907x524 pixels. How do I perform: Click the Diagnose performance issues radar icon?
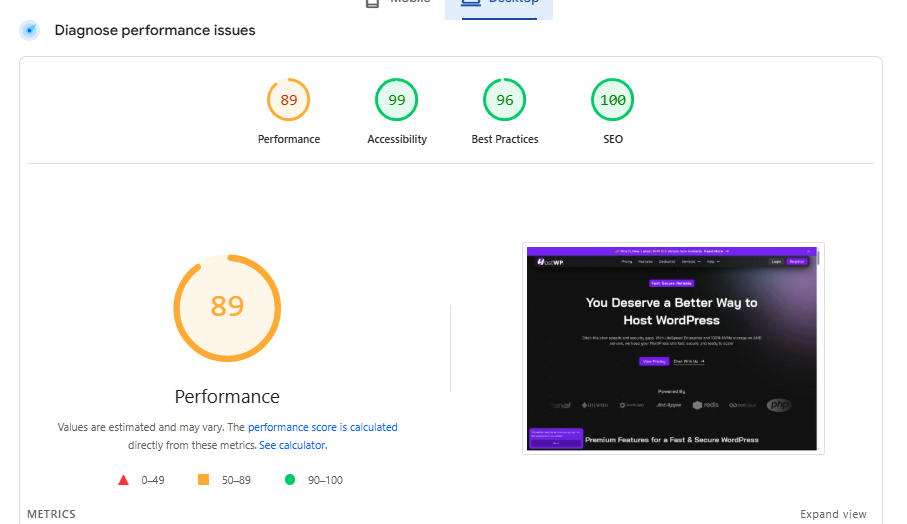(x=30, y=30)
